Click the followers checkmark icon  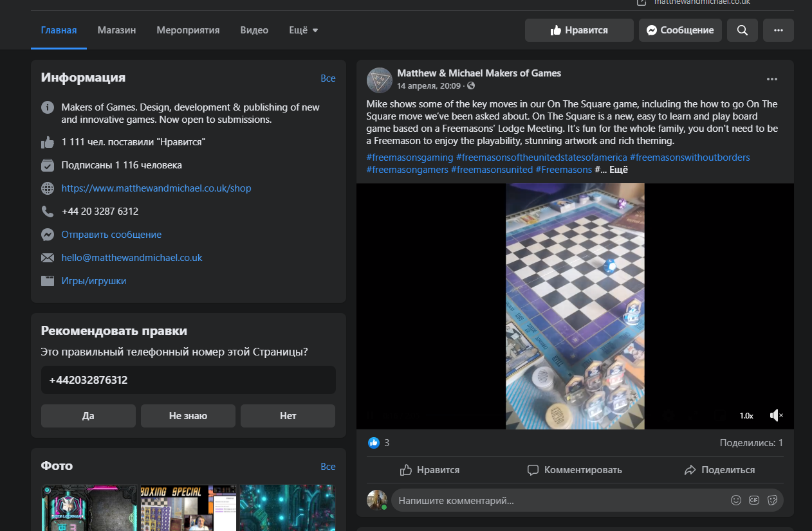(48, 165)
